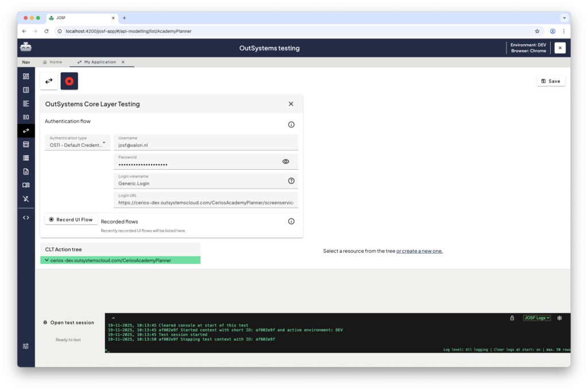Click the book icon in sidebar
The image size is (588, 390).
[x=26, y=185]
